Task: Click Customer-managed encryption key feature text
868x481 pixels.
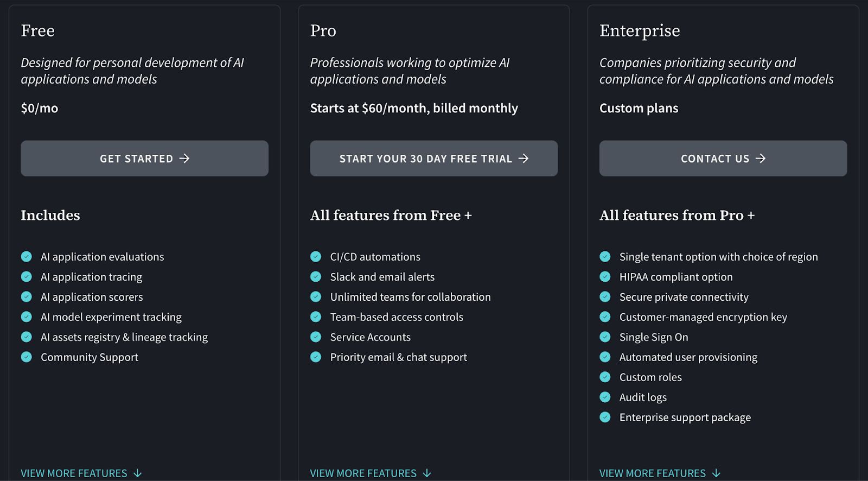Action: [703, 317]
